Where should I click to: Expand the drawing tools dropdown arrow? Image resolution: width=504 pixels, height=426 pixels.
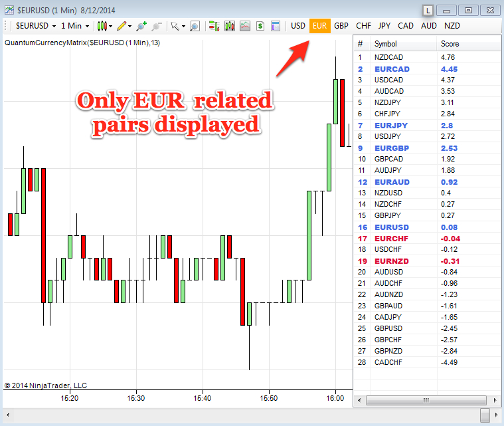[130, 27]
